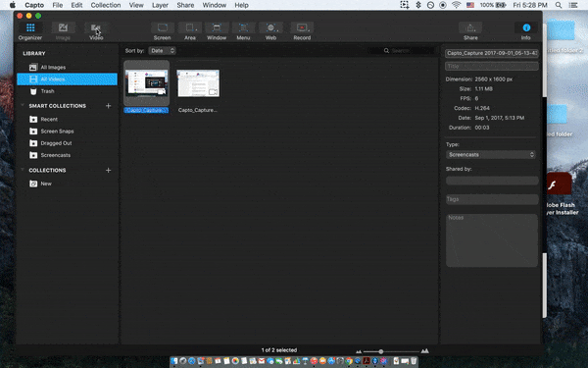Toggle the Info panel
588x368 pixels.
click(x=526, y=31)
